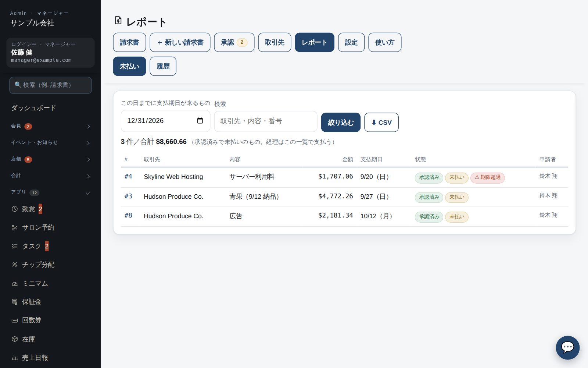Viewport: 588px width, 368px height.
Task: Open the 承認 tab with badge
Action: click(234, 42)
